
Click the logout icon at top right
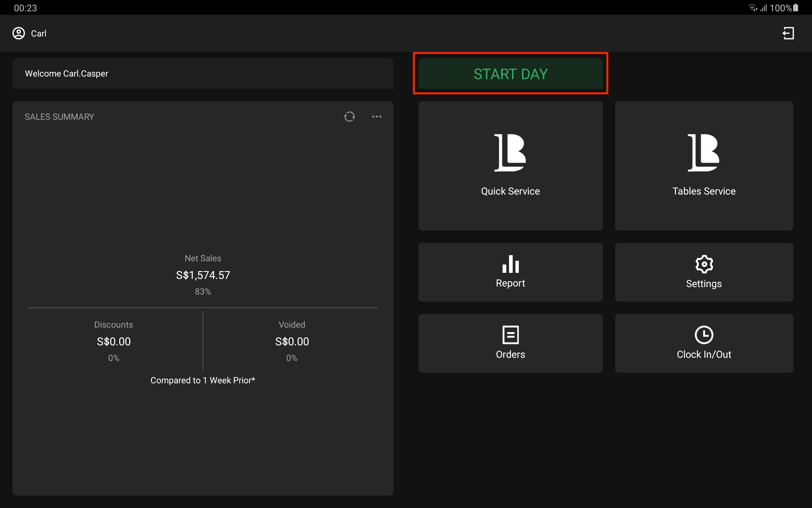(788, 33)
